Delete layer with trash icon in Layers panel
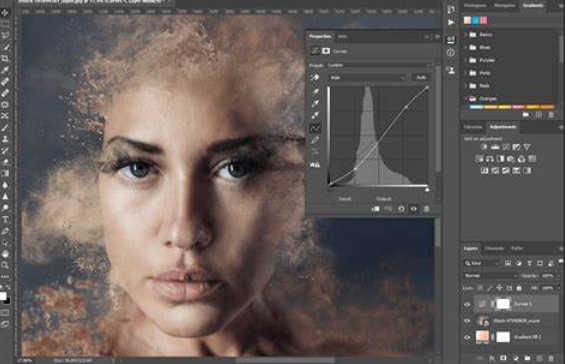Screen dimensions: 565x364 (x=551, y=358)
